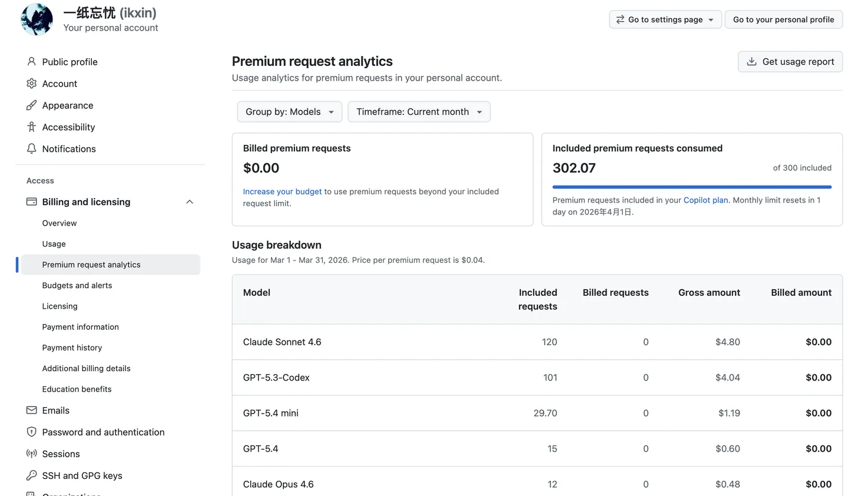868x496 pixels.
Task: Click the Sessions broadcast icon
Action: click(32, 454)
